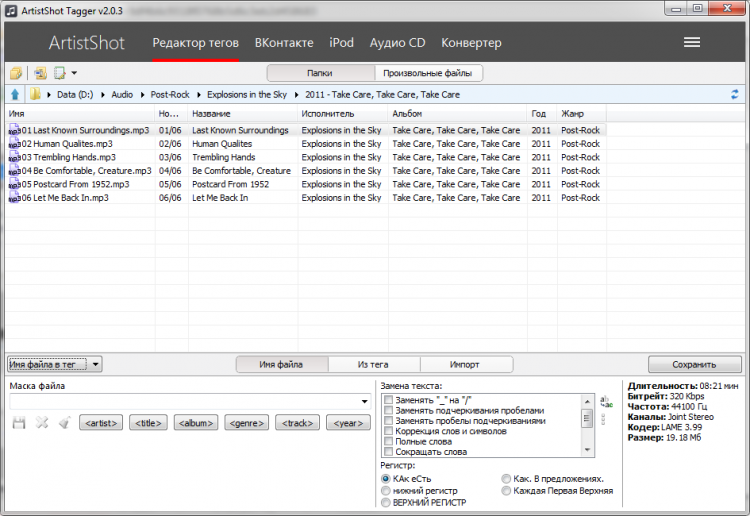Click the up-arrow parent folder icon

(15, 95)
